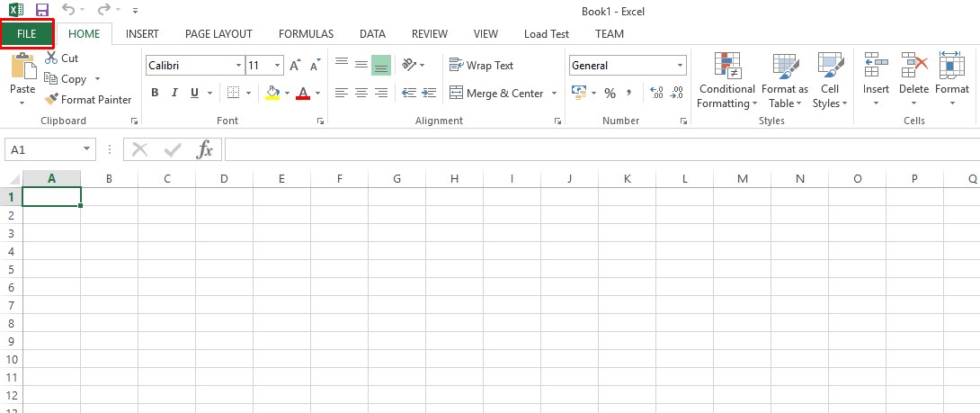Screen dimensions: 980x413
Task: Toggle Italic formatting
Action: 174,94
